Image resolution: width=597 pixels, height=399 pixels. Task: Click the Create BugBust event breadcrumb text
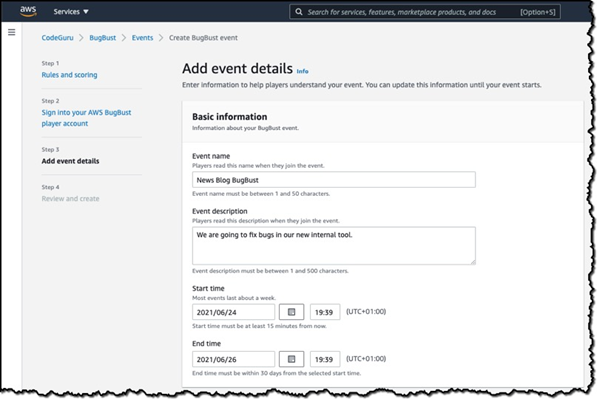tap(203, 38)
